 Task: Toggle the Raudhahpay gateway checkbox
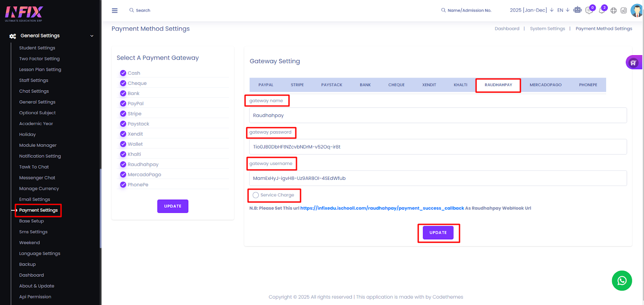[123, 164]
